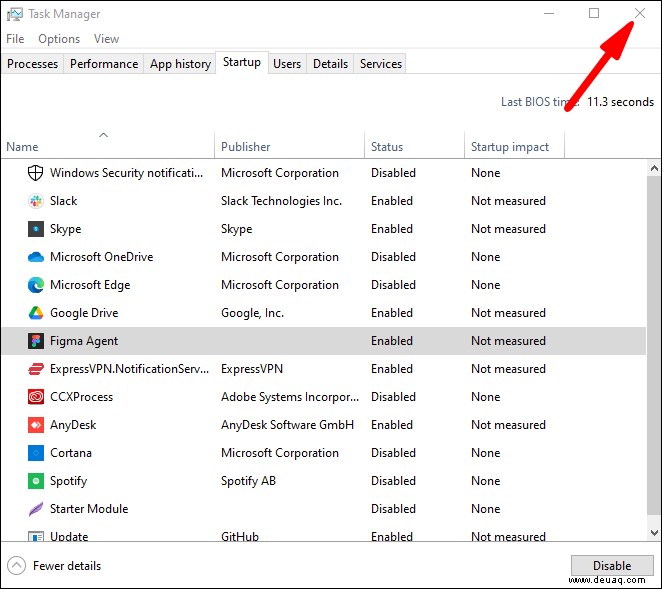Switch to the Processes tab
This screenshot has height=589, width=662.
tap(33, 64)
